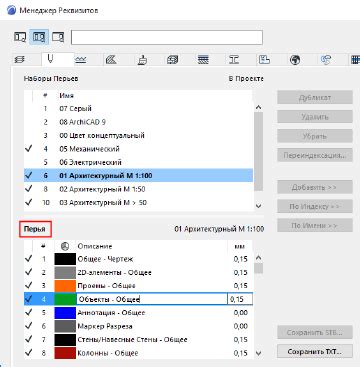Toggle checkmark for 05 Механический pen set
This screenshot has width=360, height=367.
pos(29,149)
